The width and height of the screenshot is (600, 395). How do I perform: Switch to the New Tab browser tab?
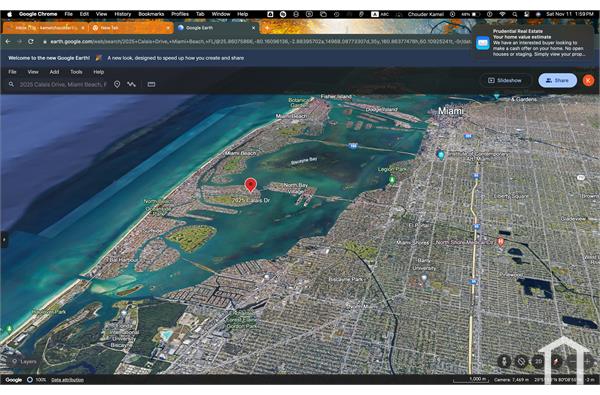coord(131,28)
